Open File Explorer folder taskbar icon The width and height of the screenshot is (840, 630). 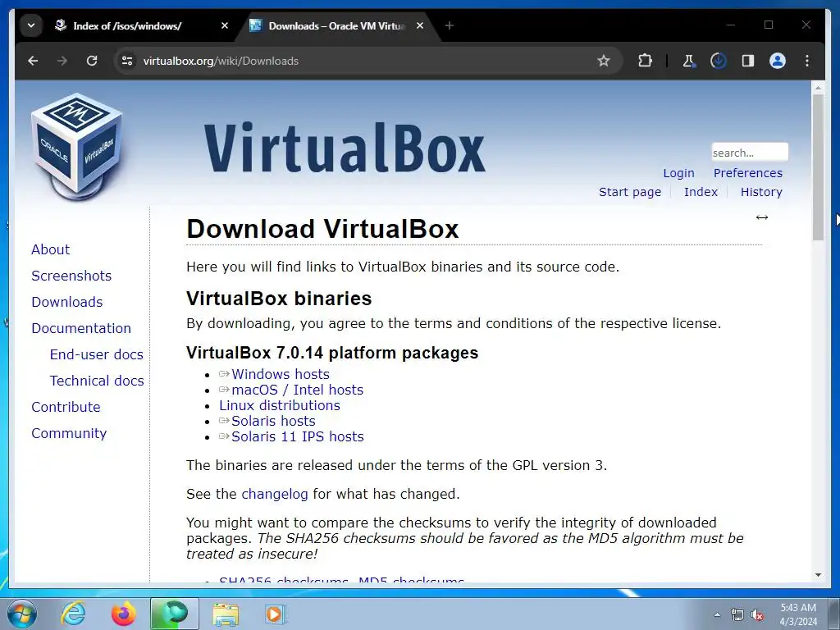click(225, 614)
